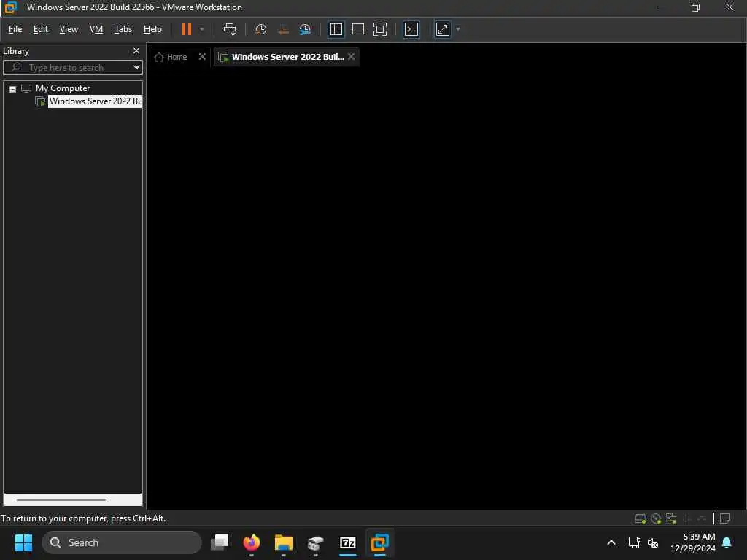The image size is (747, 560).
Task: Enter full screen mode icon
Action: point(379,29)
